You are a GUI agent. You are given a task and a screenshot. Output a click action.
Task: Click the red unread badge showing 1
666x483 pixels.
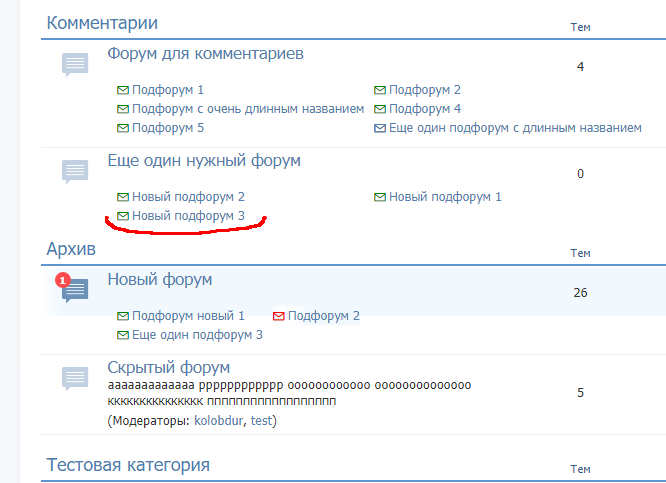[x=63, y=280]
